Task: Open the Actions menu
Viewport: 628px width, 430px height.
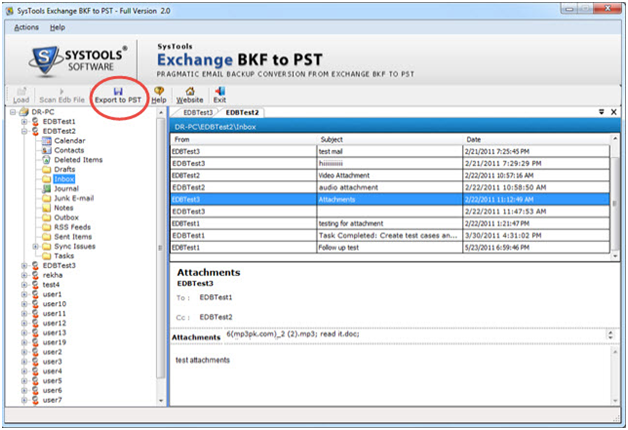Action: (26, 28)
